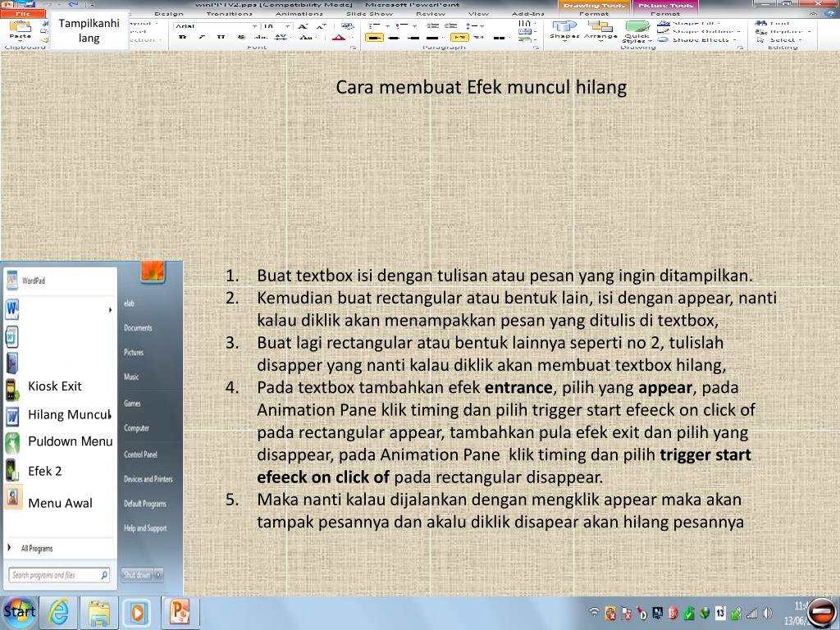Open Documents in start menu
The height and width of the screenshot is (630, 840).
pyautogui.click(x=138, y=328)
